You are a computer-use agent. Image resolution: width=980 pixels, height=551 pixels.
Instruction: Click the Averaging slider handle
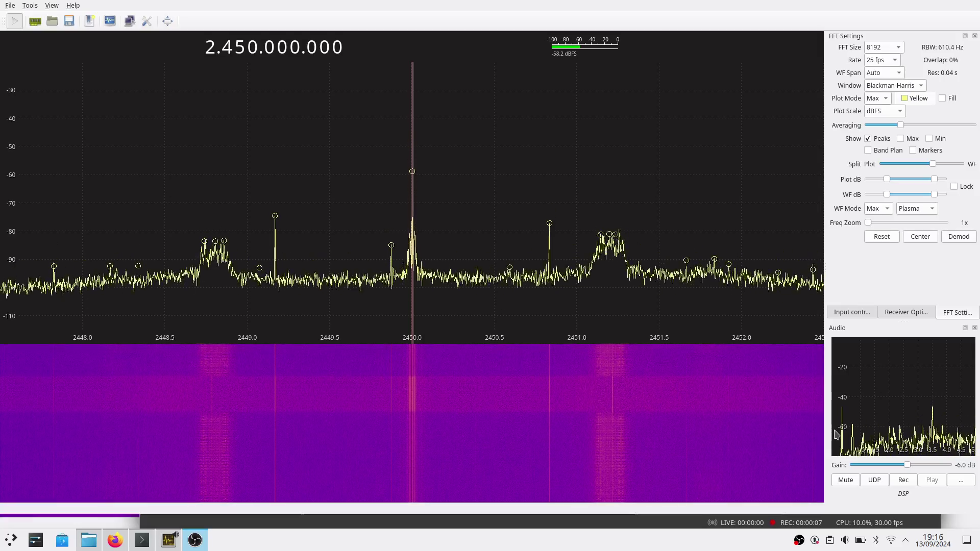point(900,125)
